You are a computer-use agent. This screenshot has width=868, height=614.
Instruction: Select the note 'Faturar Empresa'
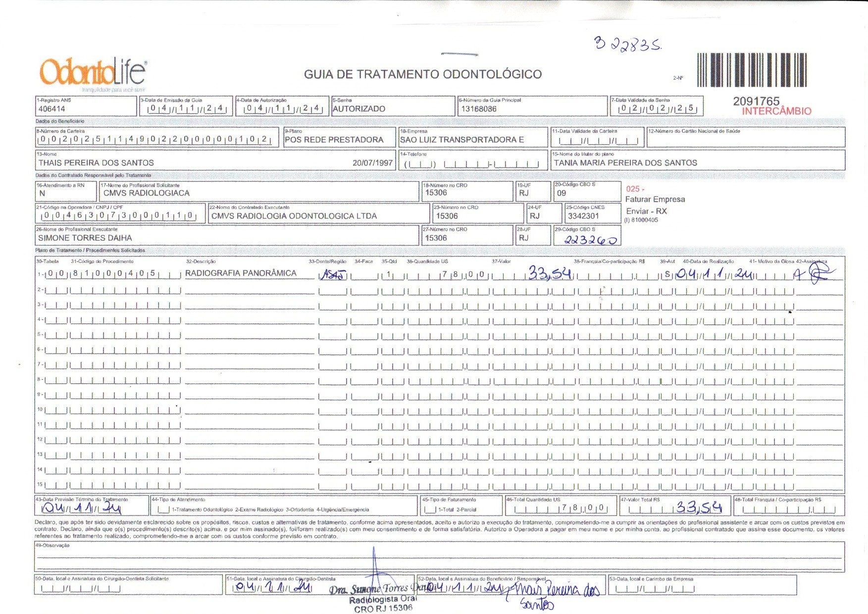coord(655,200)
